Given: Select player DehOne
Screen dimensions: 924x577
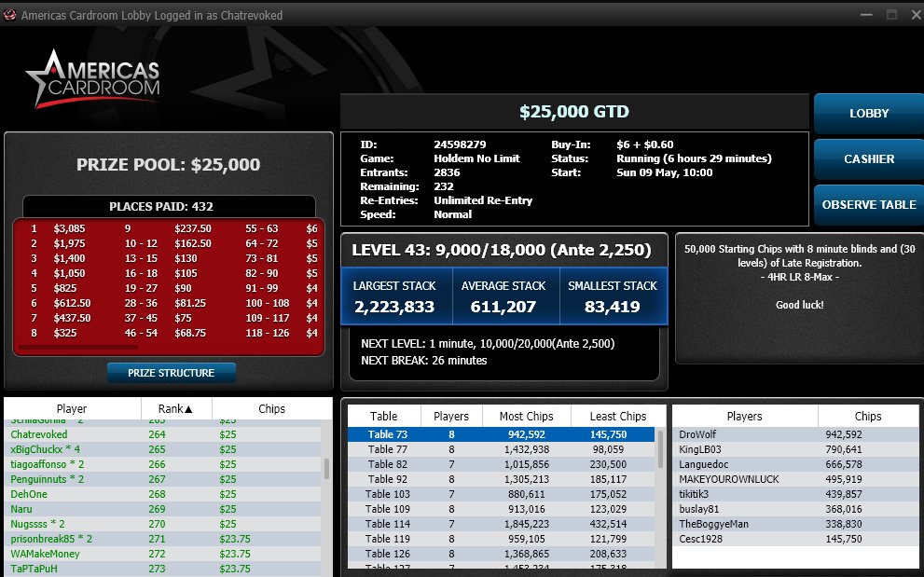Looking at the screenshot, I should (162, 494).
